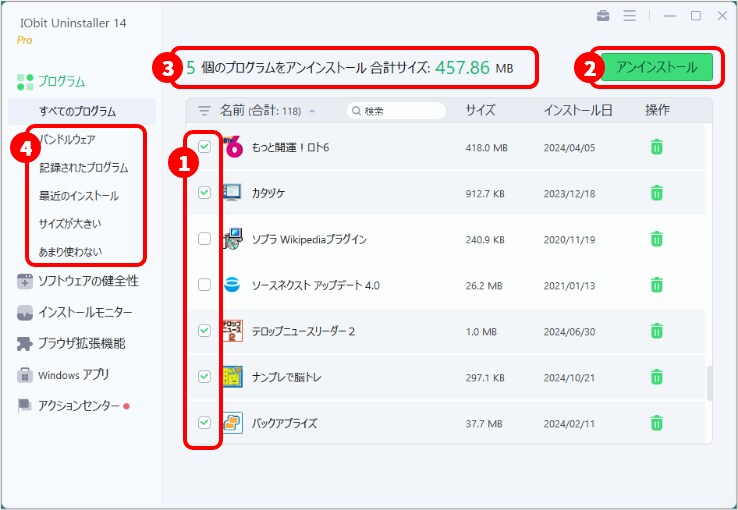The width and height of the screenshot is (738, 510).
Task: Click 418.0 MB size value
Action: pos(487,148)
